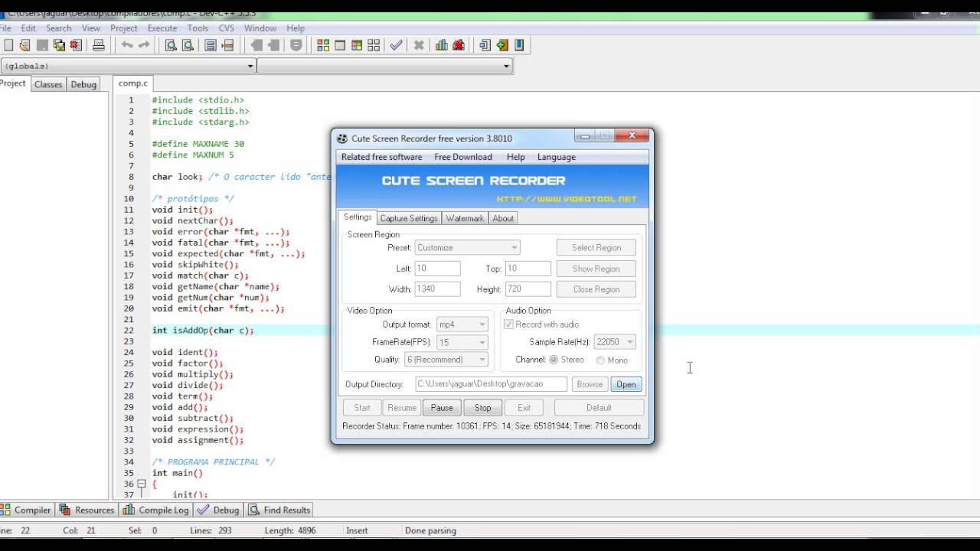This screenshot has height=551, width=980.
Task: Select the Stereo channel radio button
Action: (554, 360)
